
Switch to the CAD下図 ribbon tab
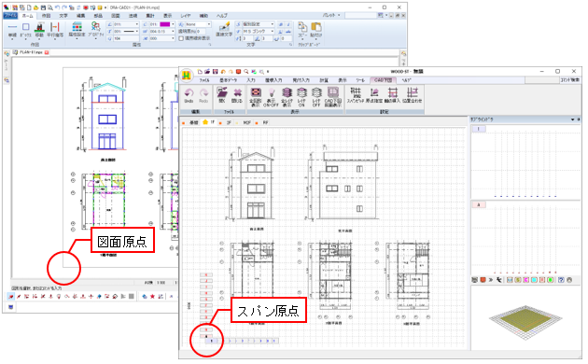pos(384,80)
